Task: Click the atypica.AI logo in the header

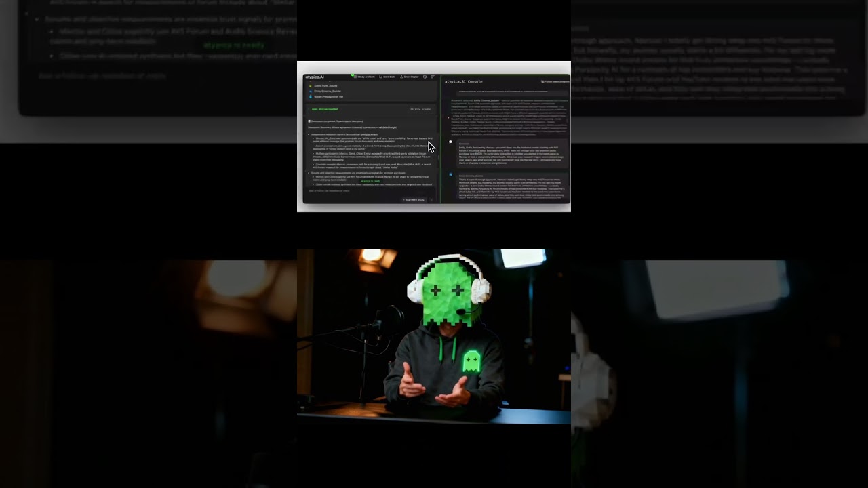Action: (x=315, y=77)
